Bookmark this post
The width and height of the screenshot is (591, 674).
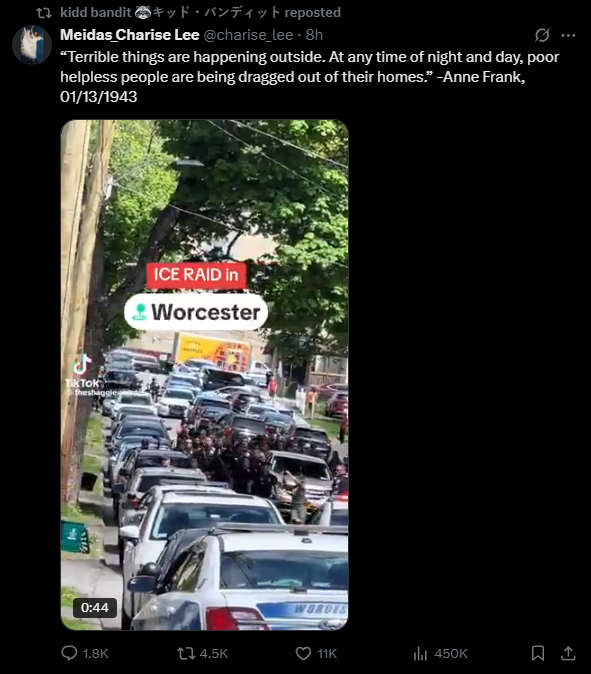538,653
